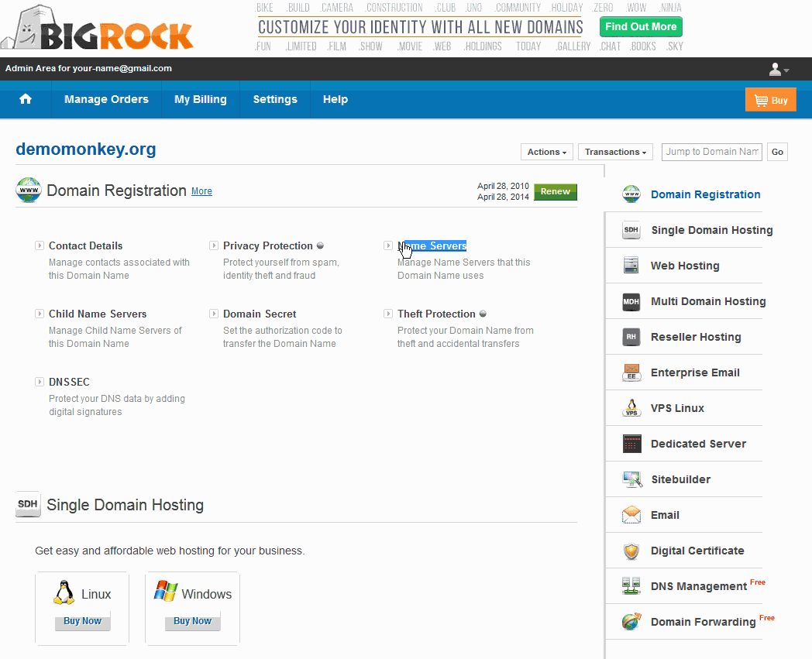Open the Transactions dropdown
812x659 pixels.
point(615,152)
